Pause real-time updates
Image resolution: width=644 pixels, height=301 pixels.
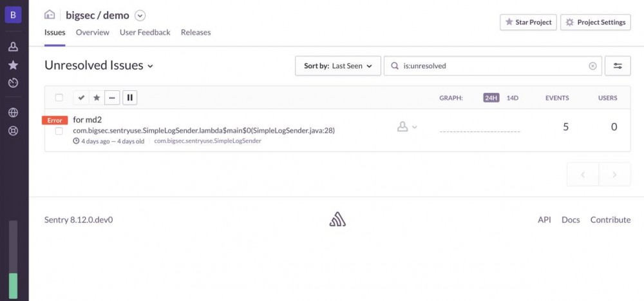130,97
